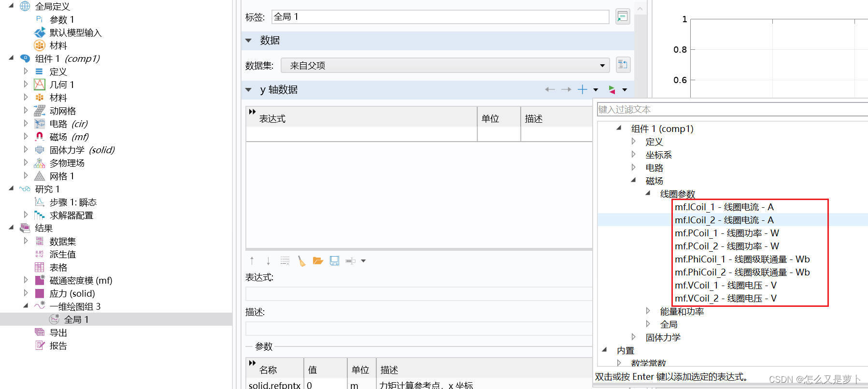Image resolution: width=868 pixels, height=389 pixels.
Task: Open the 固体力学 (solid) node
Action: (x=82, y=150)
